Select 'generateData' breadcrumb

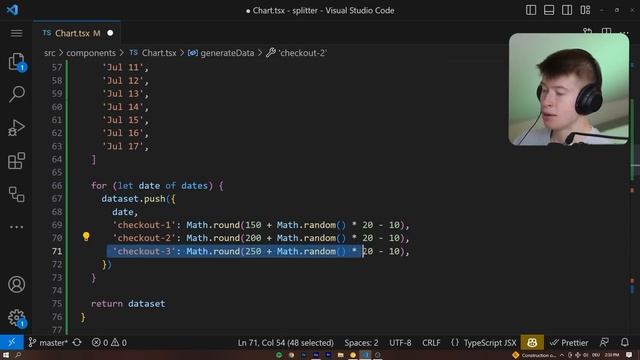221,53
